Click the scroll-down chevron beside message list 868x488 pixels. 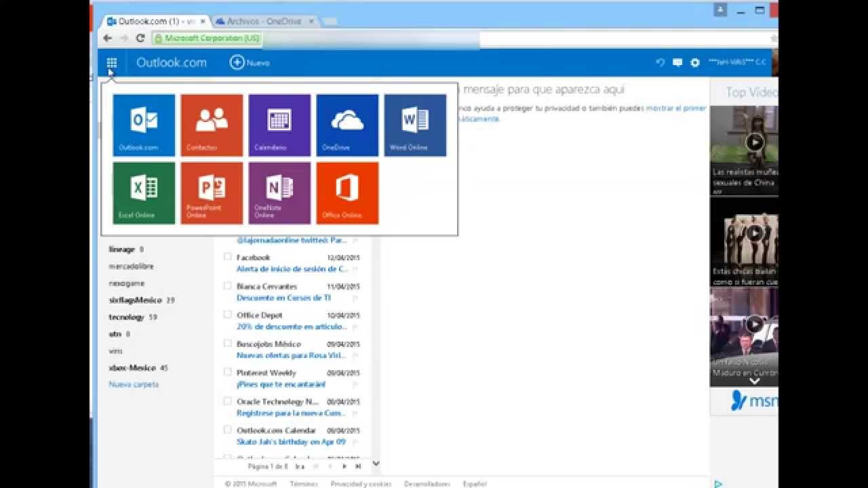tap(376, 464)
